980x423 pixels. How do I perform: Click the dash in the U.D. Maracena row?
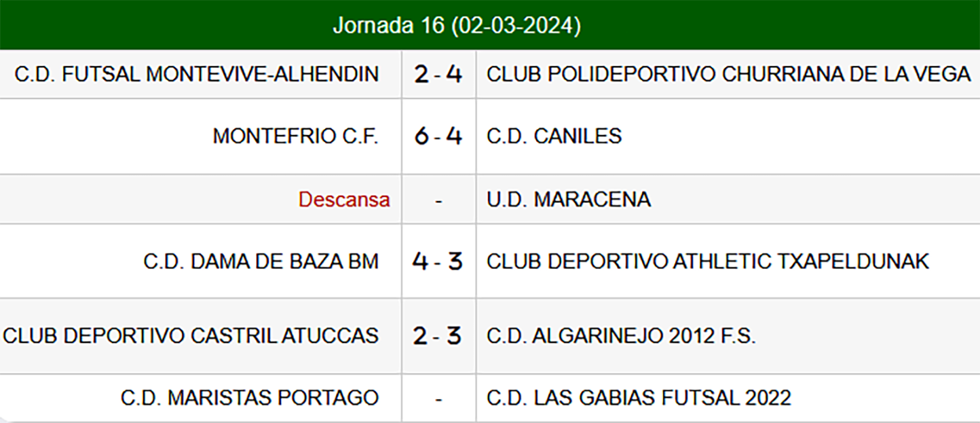(438, 201)
